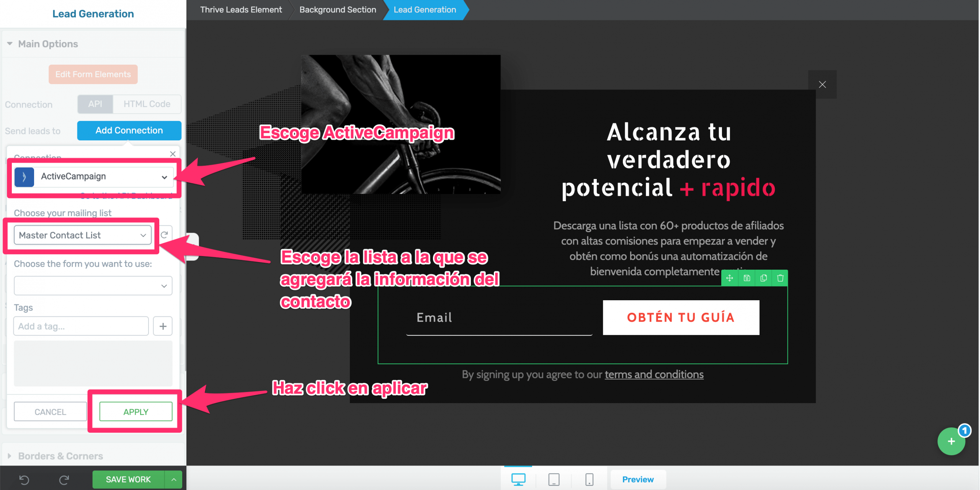The width and height of the screenshot is (980, 490).
Task: Click the SAVE WORK button
Action: tap(128, 480)
